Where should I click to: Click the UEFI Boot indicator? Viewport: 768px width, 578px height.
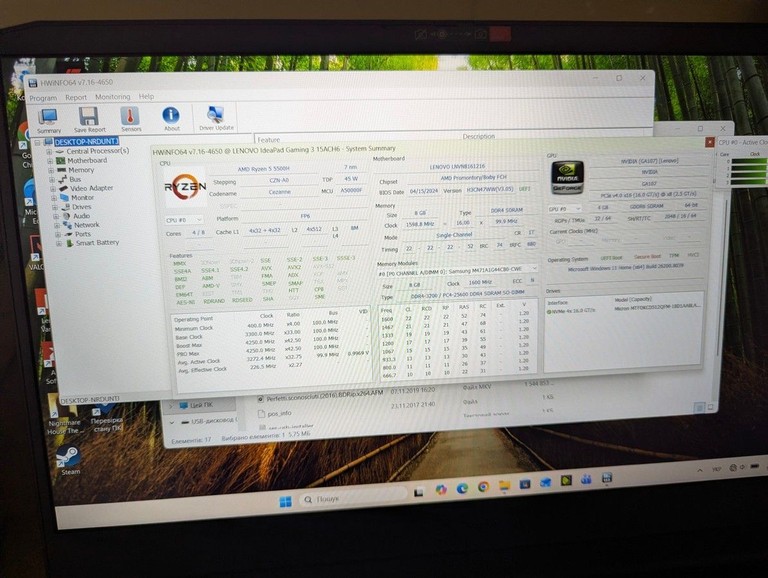(611, 258)
